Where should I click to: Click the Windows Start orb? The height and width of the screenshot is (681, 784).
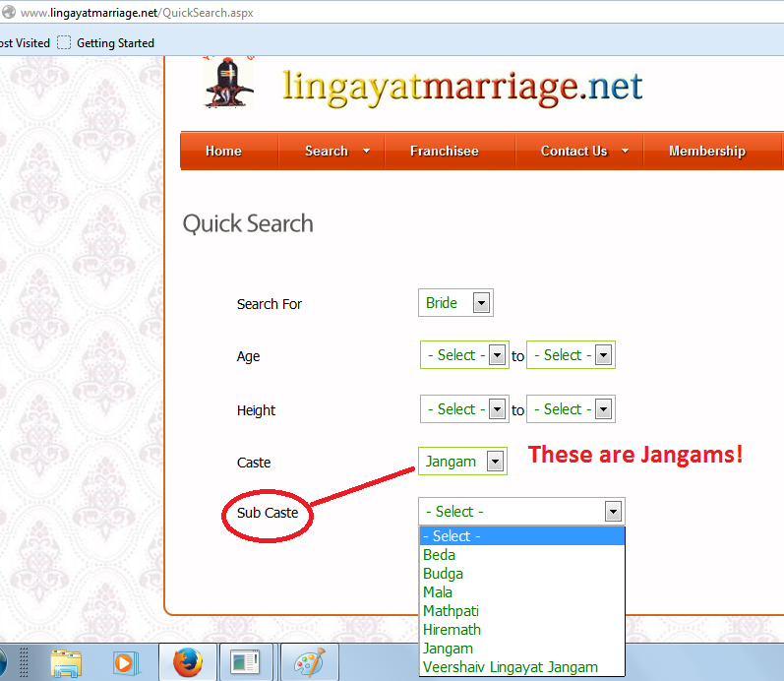click(x=4, y=663)
